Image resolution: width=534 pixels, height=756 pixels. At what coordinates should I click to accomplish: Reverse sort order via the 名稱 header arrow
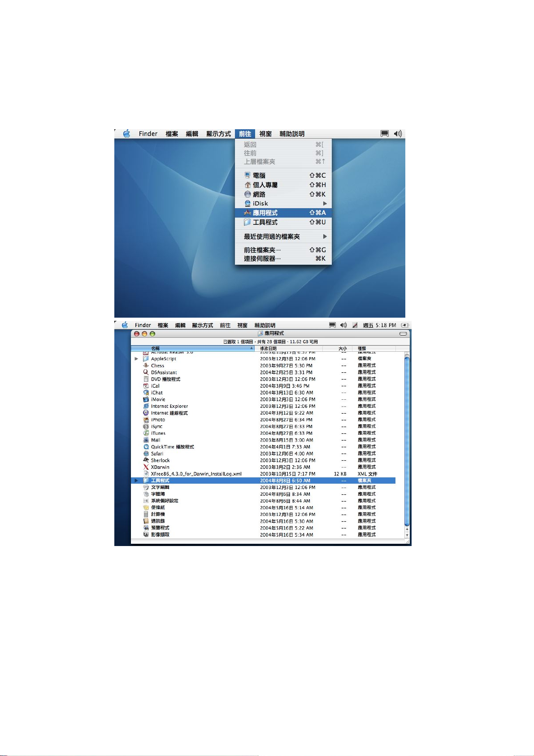coord(251,348)
